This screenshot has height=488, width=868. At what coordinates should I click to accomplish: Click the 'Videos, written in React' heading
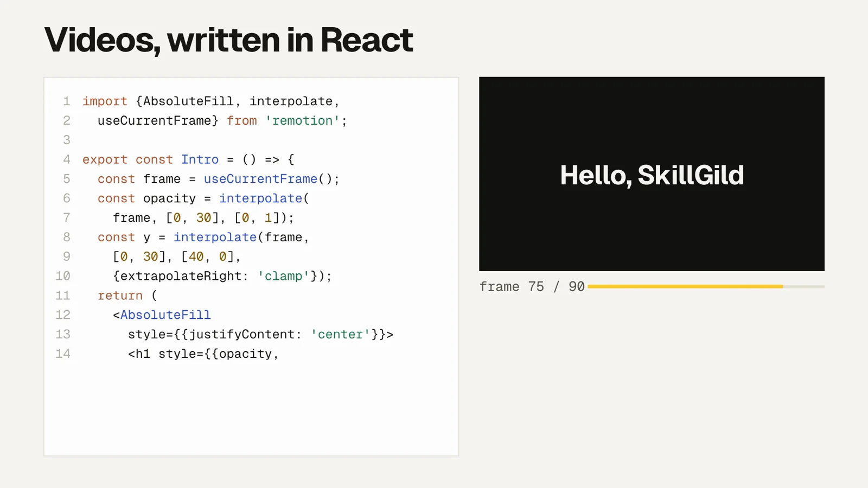click(228, 40)
